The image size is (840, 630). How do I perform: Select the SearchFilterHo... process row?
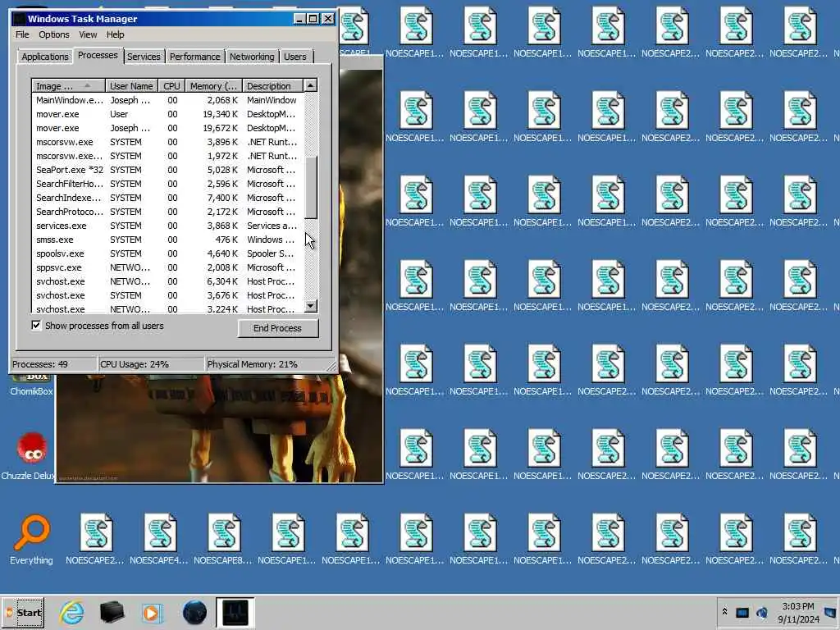click(167, 184)
